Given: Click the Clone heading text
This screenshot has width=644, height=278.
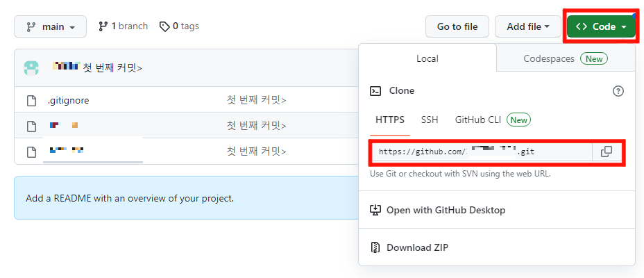Looking at the screenshot, I should coord(402,91).
